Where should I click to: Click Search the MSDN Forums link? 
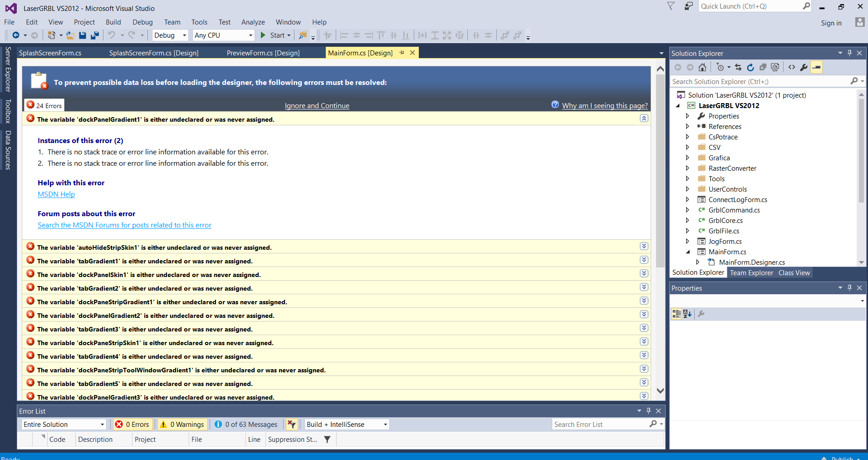124,225
